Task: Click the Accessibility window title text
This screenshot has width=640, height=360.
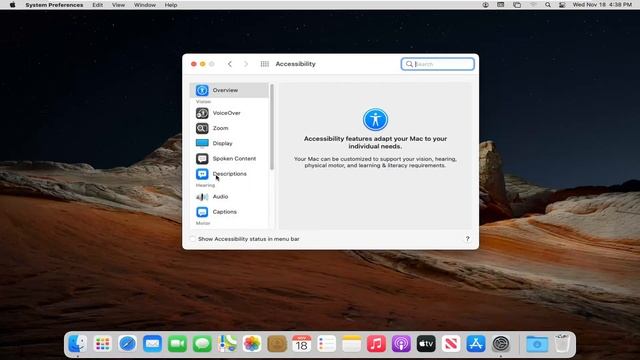Action: 296,64
